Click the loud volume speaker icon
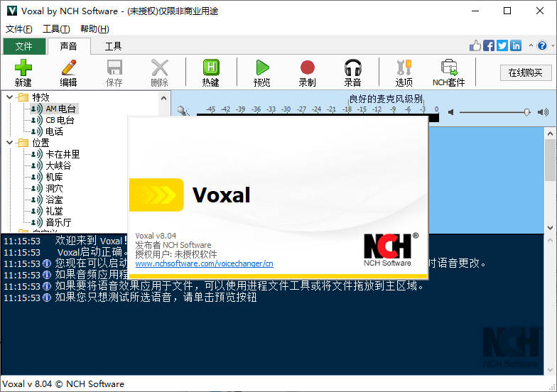 (543, 112)
